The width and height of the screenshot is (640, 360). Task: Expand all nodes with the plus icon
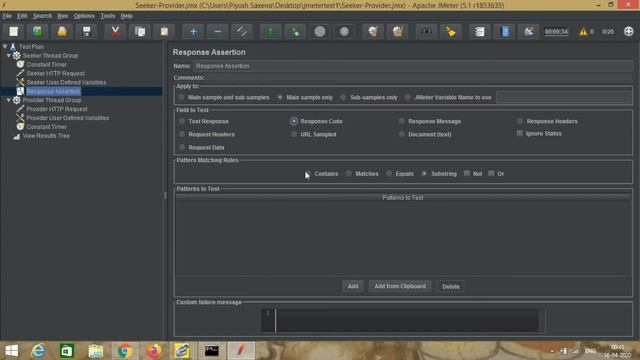tap(193, 31)
